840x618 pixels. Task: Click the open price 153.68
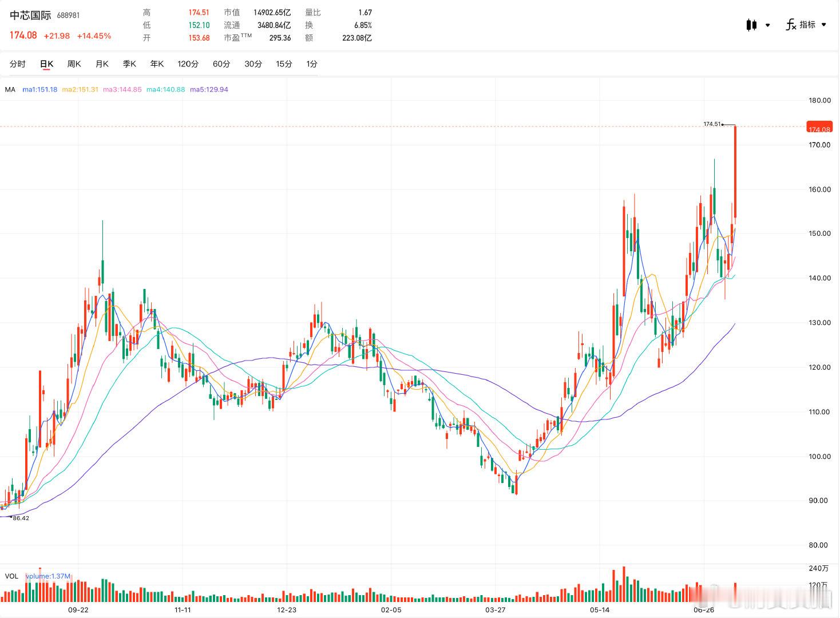point(199,38)
